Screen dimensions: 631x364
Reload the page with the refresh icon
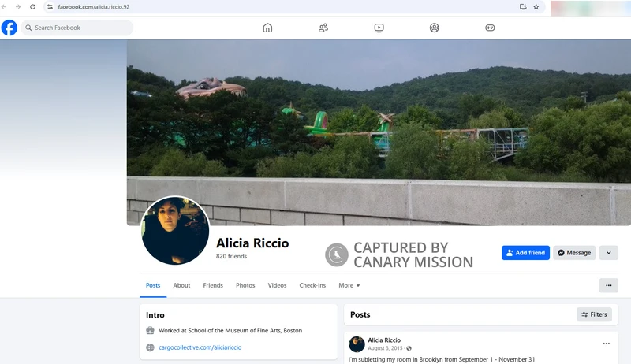(x=32, y=7)
